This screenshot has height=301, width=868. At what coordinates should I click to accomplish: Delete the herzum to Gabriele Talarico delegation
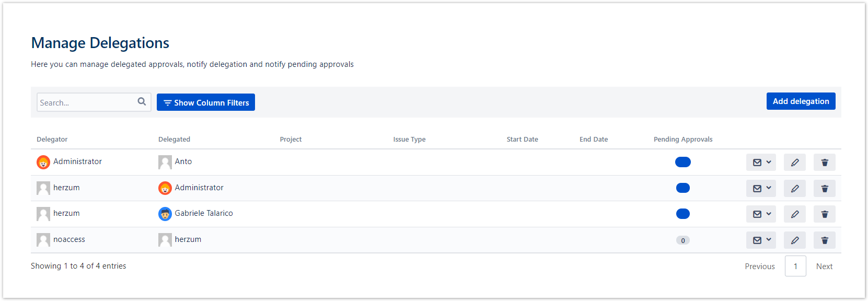click(x=824, y=214)
